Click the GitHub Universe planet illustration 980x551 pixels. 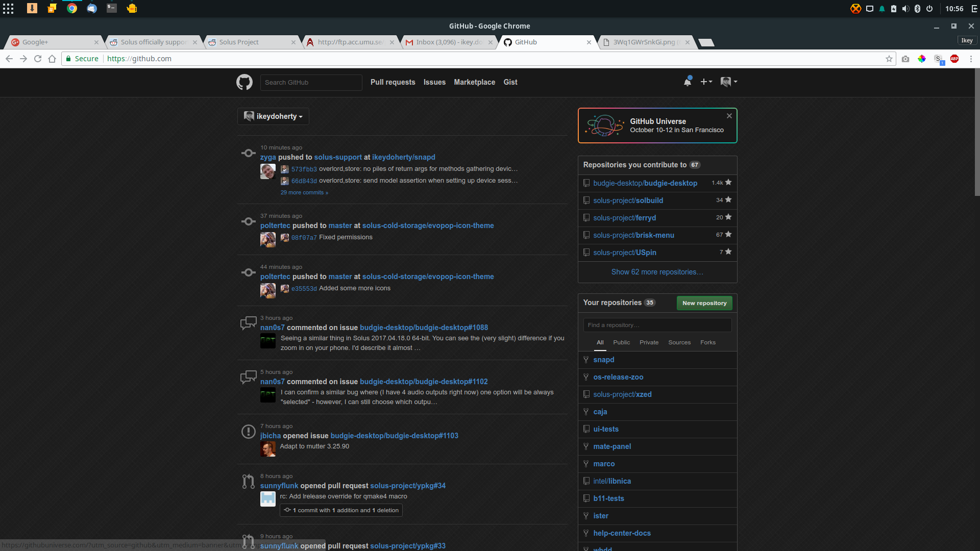coord(604,125)
